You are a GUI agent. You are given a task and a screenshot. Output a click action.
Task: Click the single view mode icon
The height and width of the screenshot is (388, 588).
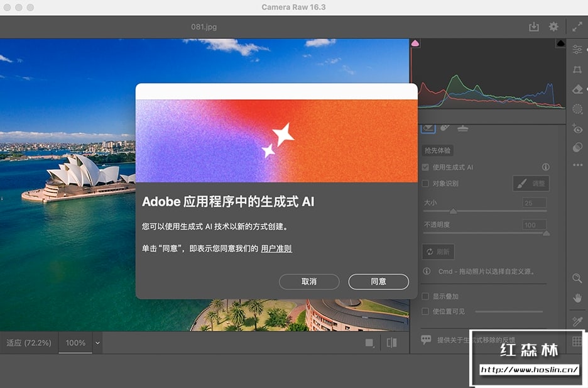click(x=370, y=343)
